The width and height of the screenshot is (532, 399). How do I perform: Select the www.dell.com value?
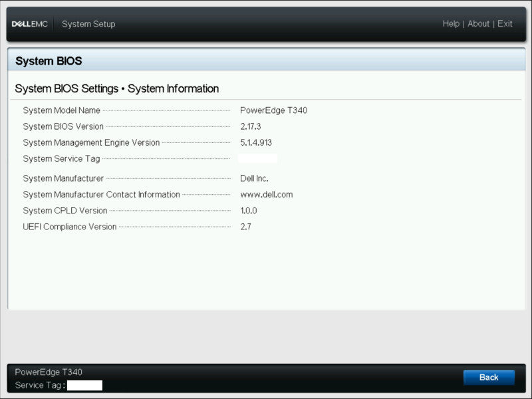coord(267,194)
